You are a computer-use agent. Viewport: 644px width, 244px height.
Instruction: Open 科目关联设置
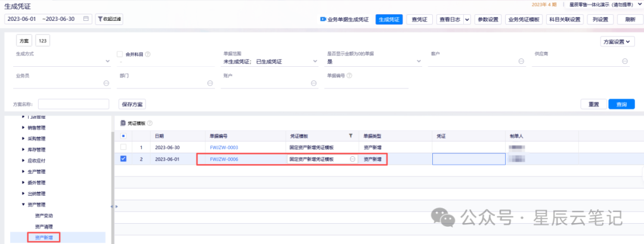pyautogui.click(x=565, y=19)
